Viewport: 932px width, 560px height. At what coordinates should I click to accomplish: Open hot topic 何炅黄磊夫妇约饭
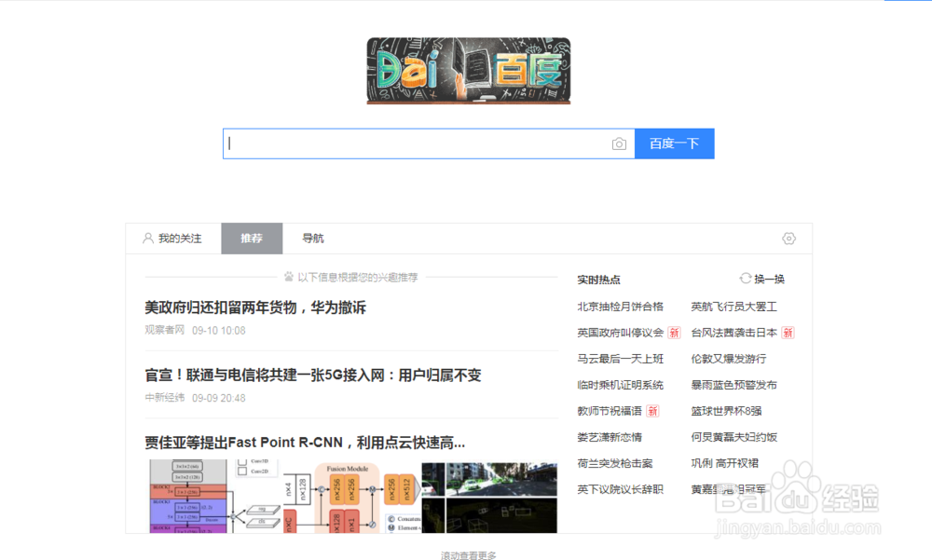click(733, 438)
